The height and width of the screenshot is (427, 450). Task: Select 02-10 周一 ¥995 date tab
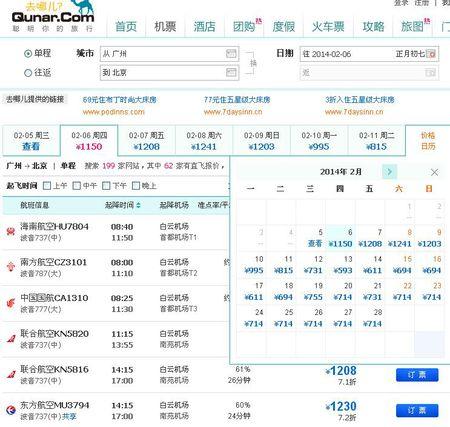319,141
